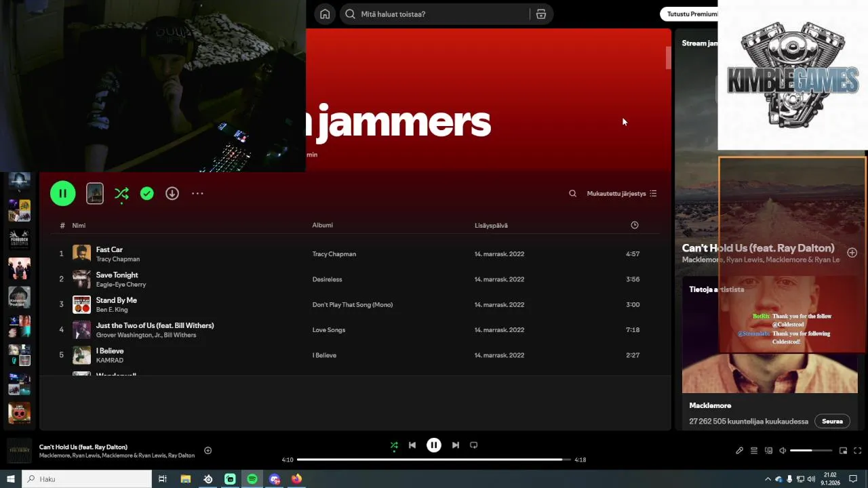Click the Albumi column header
This screenshot has height=488, width=868.
pyautogui.click(x=322, y=225)
